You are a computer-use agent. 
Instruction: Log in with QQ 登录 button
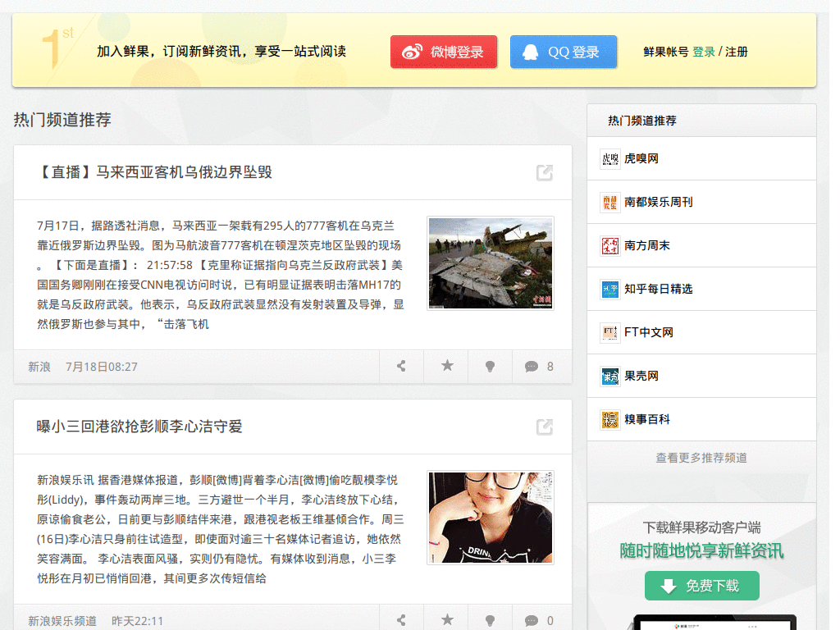coord(563,52)
